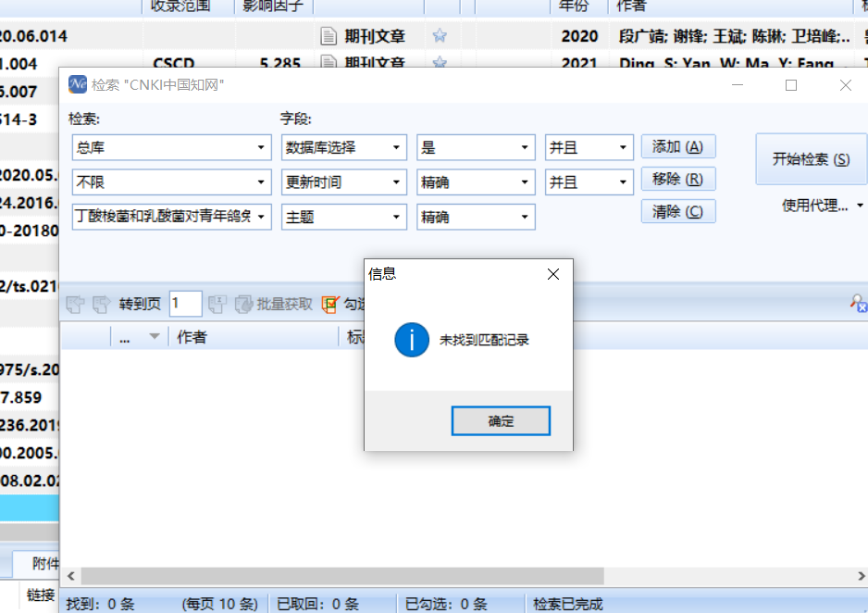The width and height of the screenshot is (868, 613).
Task: Click '检索已完成' status text
Action: click(x=568, y=604)
